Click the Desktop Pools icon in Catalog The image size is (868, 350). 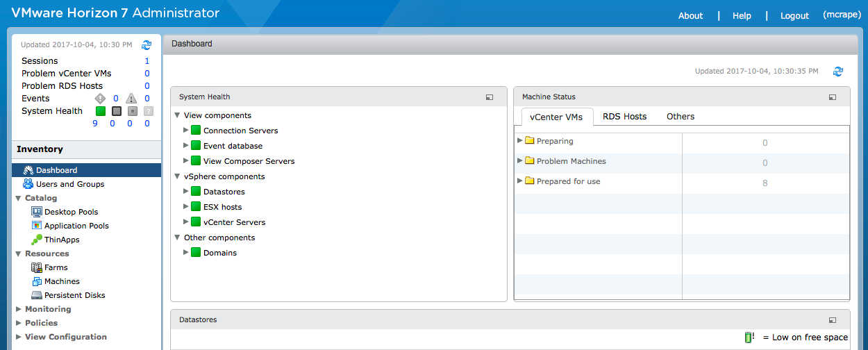(37, 212)
